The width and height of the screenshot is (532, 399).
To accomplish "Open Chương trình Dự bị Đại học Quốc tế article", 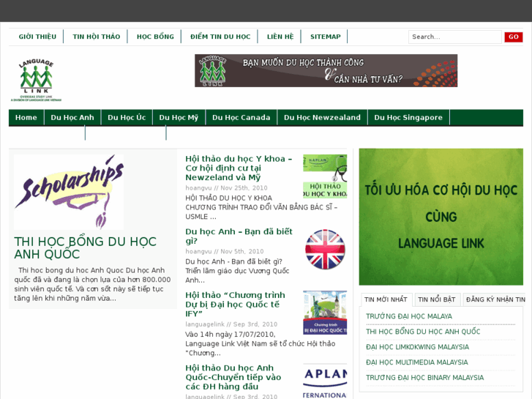I will point(235,305).
